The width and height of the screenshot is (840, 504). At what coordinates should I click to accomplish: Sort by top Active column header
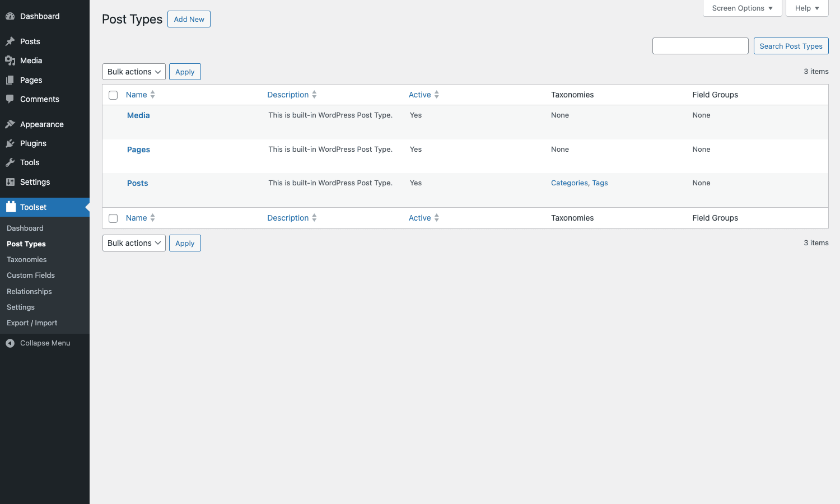tap(419, 95)
